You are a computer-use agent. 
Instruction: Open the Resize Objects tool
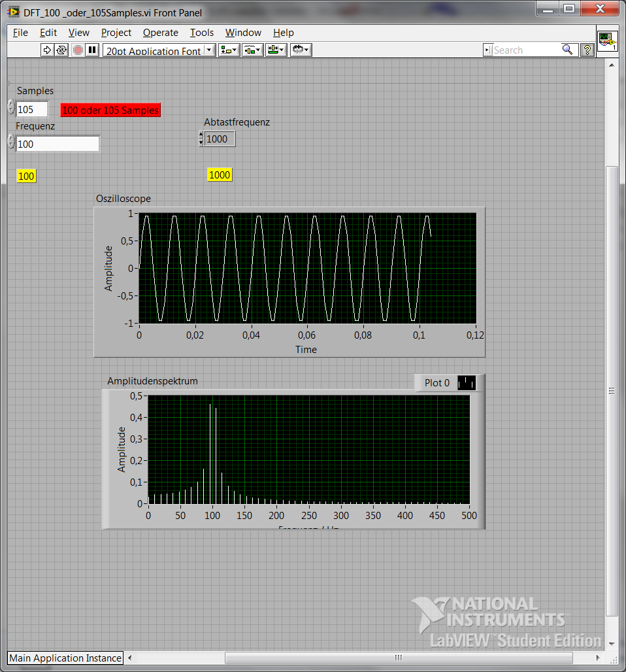click(x=276, y=50)
